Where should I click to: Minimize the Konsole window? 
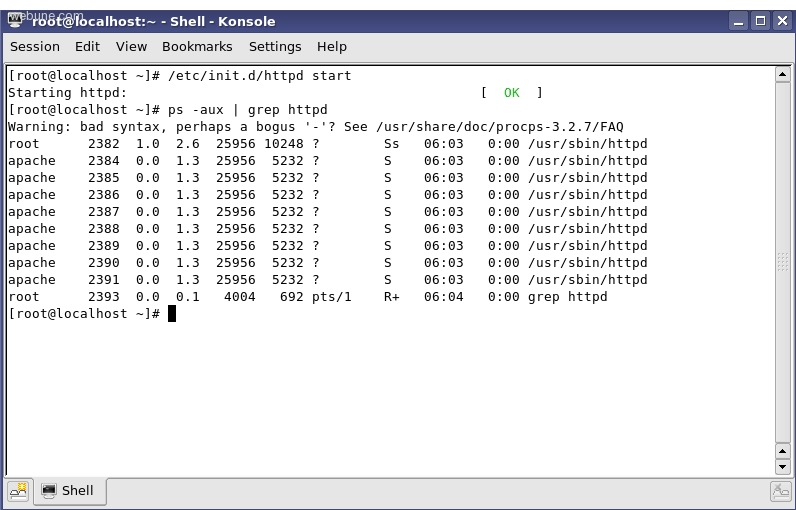click(738, 21)
